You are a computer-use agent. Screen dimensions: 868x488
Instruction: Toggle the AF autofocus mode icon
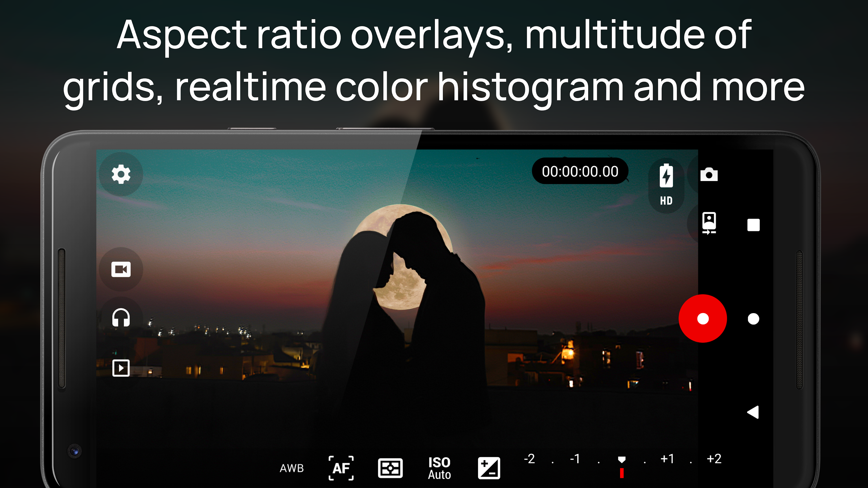341,468
